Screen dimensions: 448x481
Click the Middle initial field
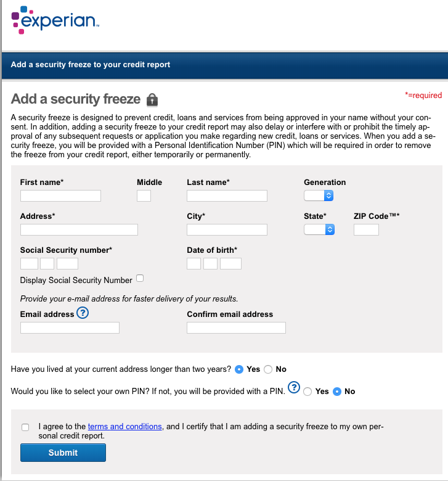144,195
